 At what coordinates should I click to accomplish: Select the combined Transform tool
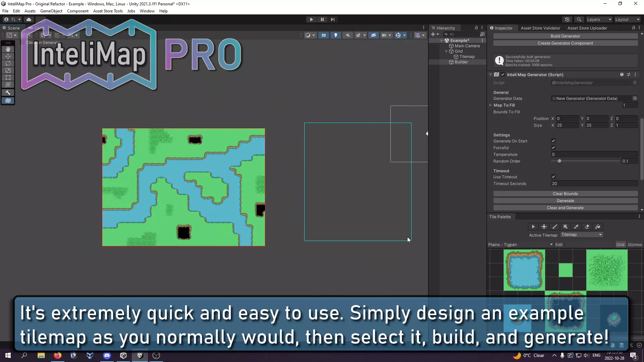(x=8, y=84)
